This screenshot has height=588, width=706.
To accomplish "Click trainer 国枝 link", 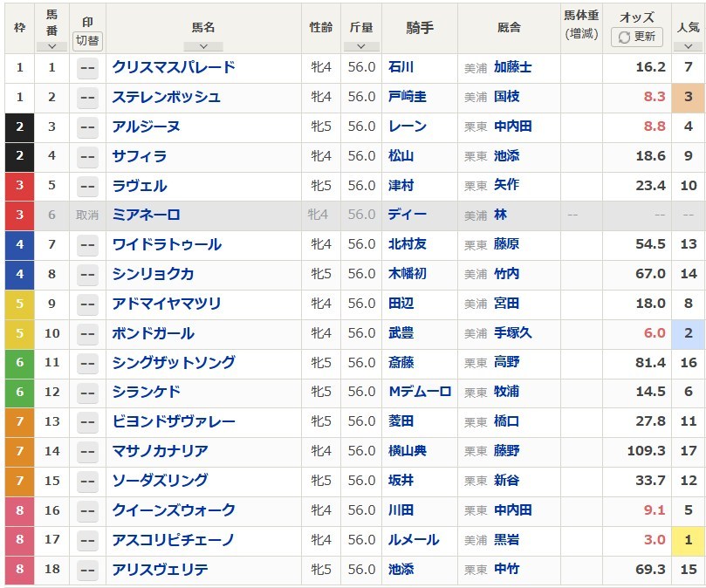I will pyautogui.click(x=506, y=97).
